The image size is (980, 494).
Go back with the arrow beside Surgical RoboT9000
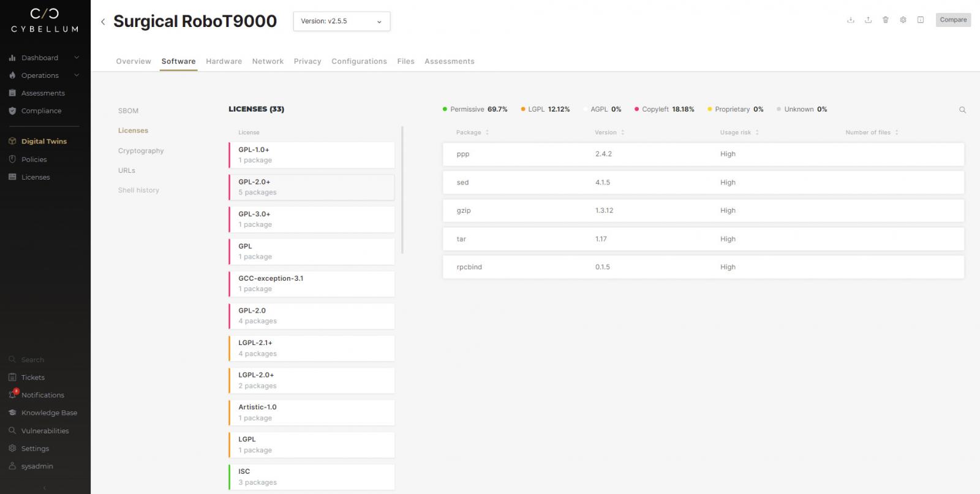tap(103, 22)
